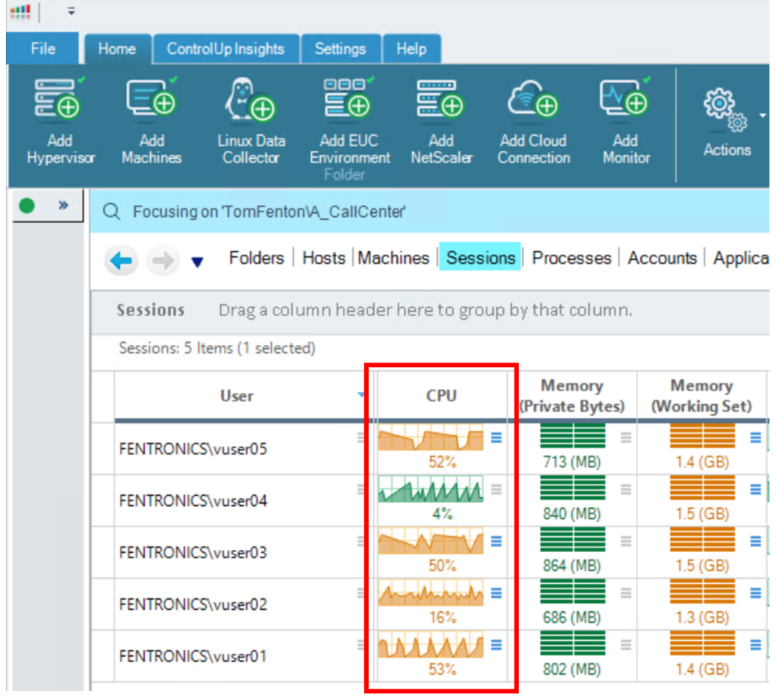Open Working Set menu icon for vuser03

click(x=755, y=541)
